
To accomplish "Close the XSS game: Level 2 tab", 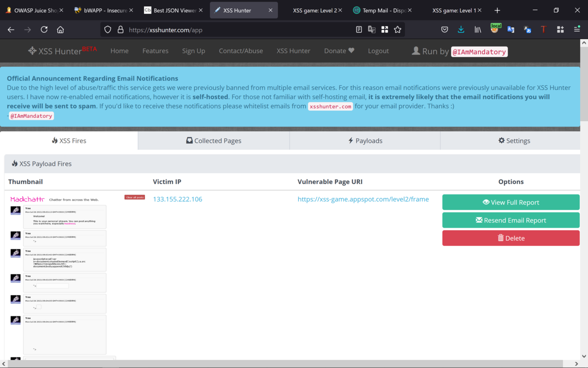I will tap(341, 10).
